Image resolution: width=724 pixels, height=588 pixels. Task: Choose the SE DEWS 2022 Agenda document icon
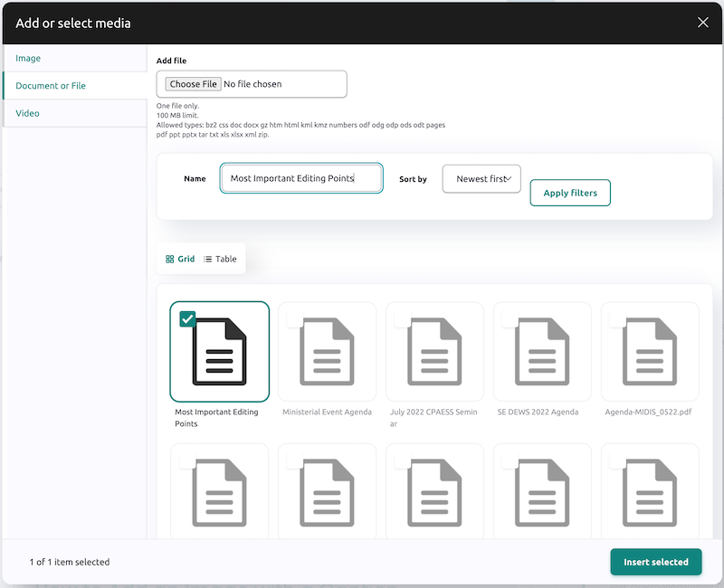coord(542,352)
